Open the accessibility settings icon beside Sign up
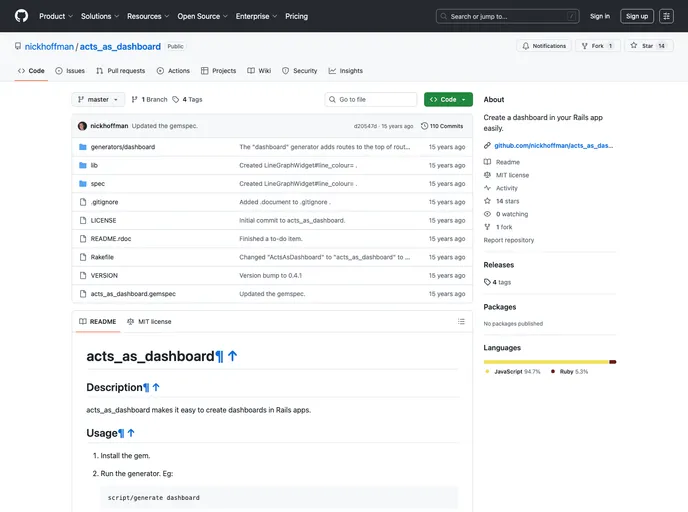This screenshot has width=688, height=512. (x=666, y=16)
